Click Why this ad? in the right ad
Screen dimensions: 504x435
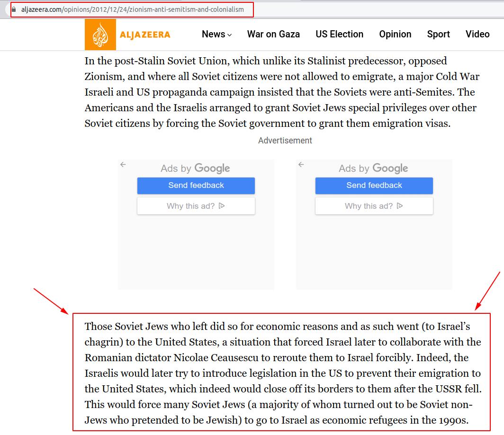point(374,206)
